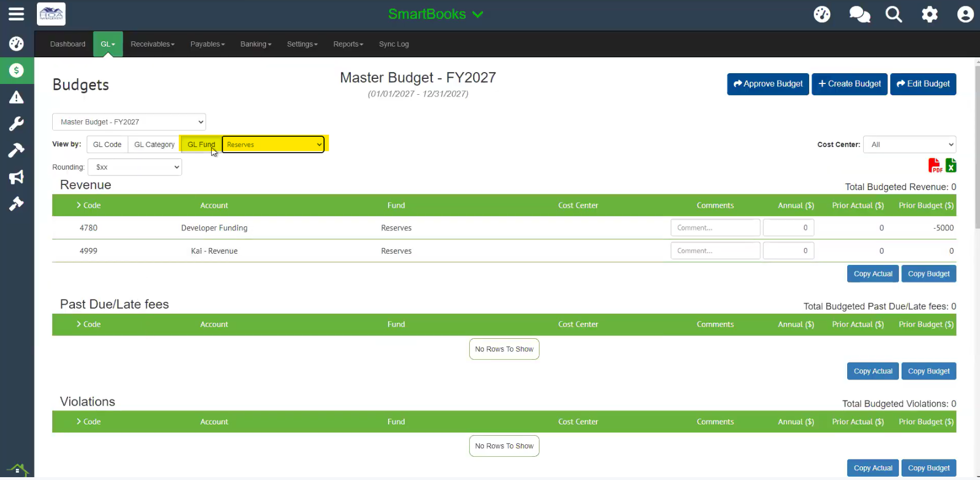This screenshot has height=480, width=980.
Task: Edit Kai - Revenue annual amount
Action: (788, 251)
